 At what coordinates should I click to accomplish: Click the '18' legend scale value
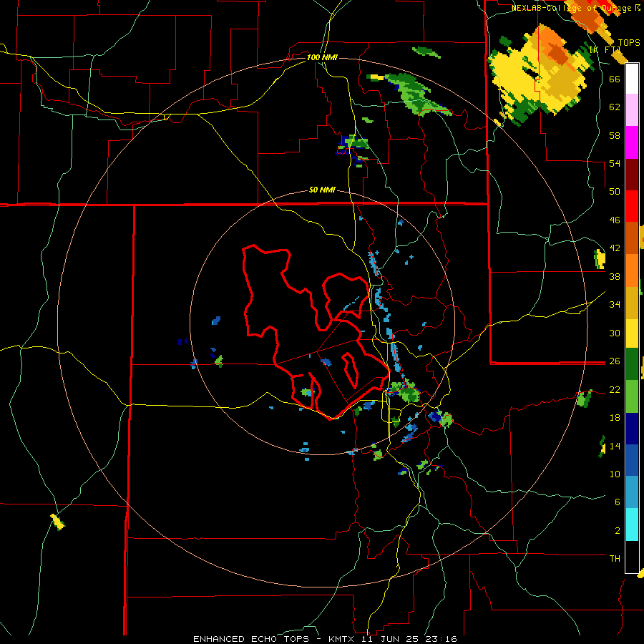point(615,418)
